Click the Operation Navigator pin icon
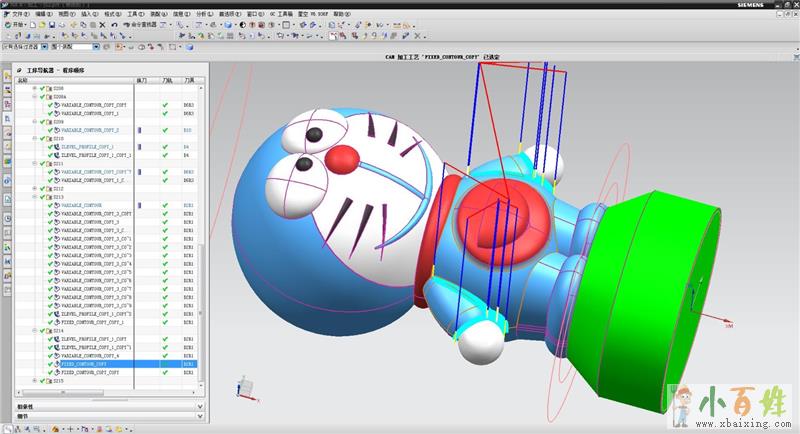Screen dimensions: 800x434 coord(19,72)
